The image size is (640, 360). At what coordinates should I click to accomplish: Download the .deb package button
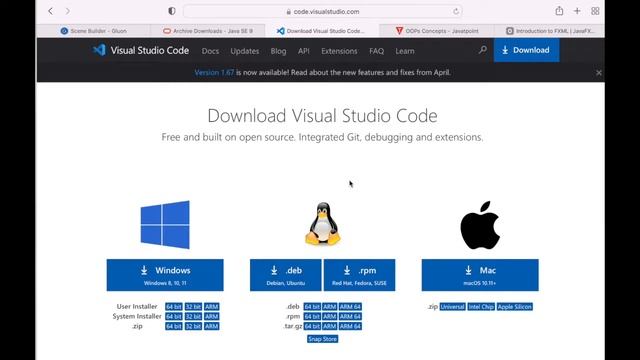click(x=286, y=275)
